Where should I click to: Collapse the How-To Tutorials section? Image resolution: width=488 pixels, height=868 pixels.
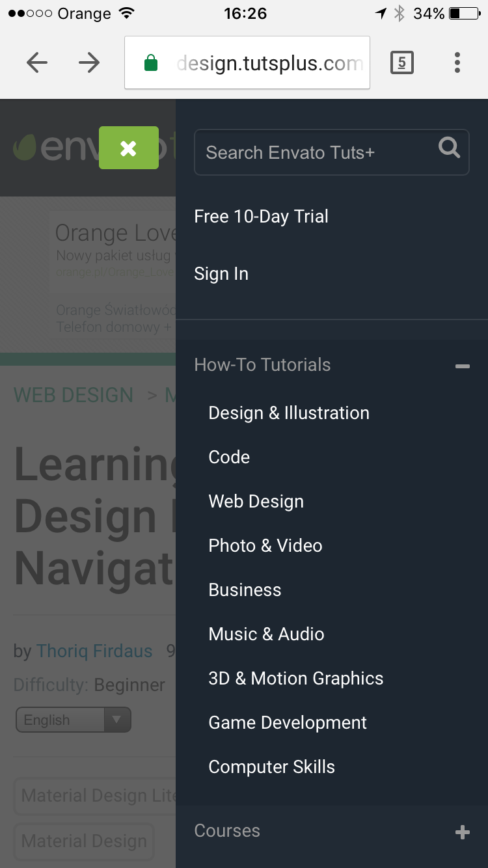462,366
